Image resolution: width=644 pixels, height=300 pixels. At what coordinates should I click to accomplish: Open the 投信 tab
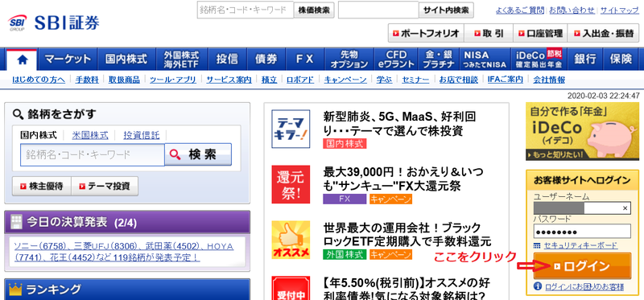[227, 60]
